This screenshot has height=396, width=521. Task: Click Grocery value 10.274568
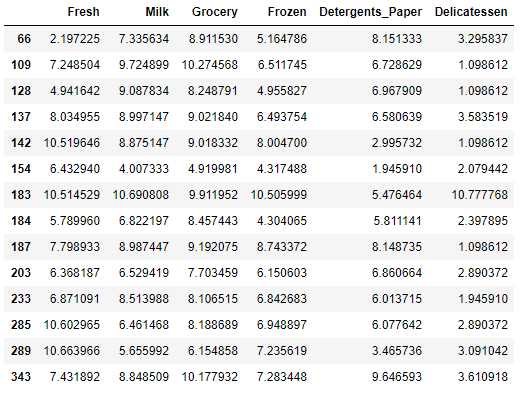[210, 65]
